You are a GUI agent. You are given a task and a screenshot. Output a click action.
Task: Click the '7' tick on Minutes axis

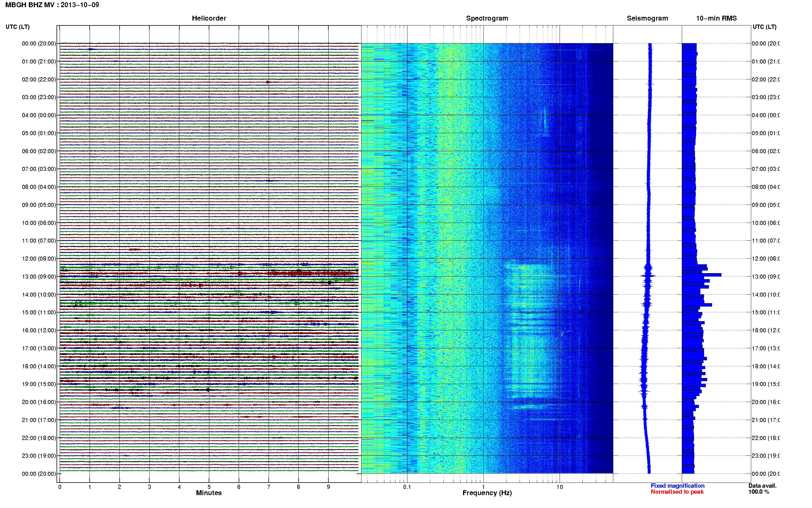point(269,487)
